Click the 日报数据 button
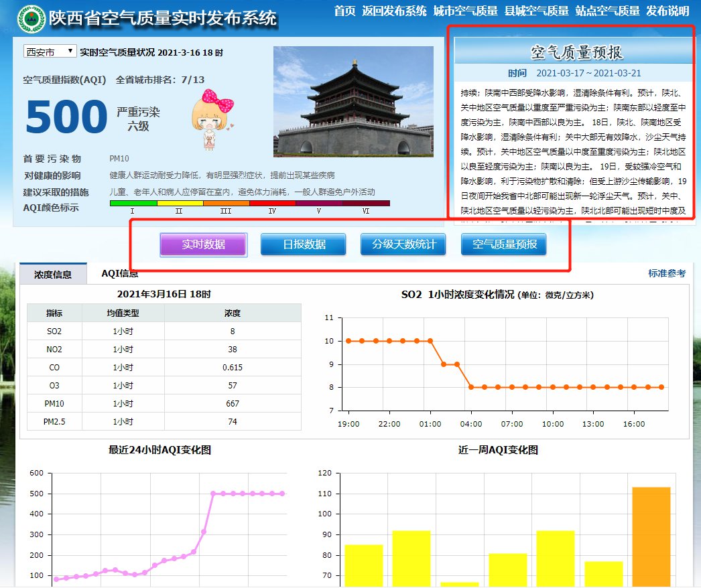 click(x=305, y=244)
